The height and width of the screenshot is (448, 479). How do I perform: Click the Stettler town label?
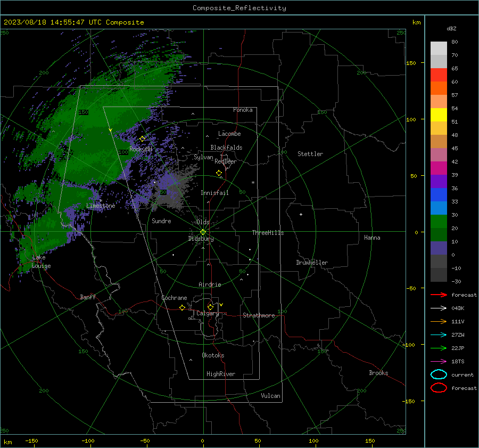click(310, 154)
